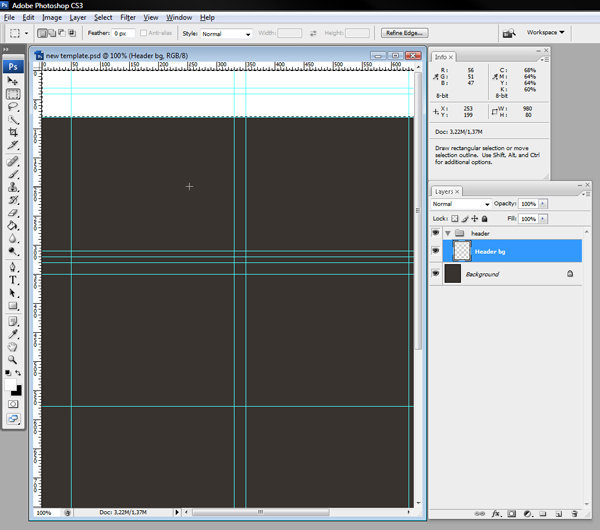Select the Dodge tool
Viewport: 600px width, 530px height.
coord(13,251)
